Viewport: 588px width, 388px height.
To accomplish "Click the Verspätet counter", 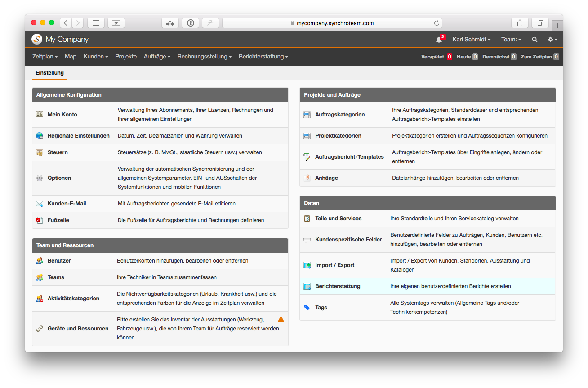I will [437, 57].
